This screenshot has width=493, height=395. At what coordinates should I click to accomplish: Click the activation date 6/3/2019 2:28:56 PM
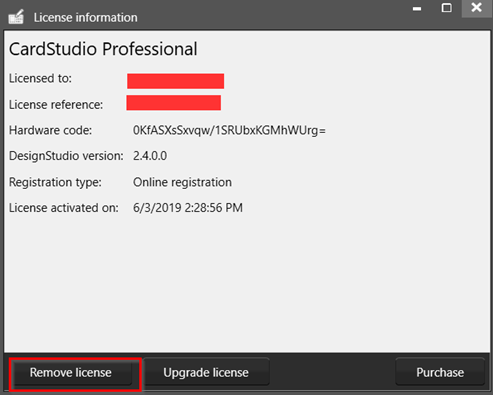(x=188, y=208)
